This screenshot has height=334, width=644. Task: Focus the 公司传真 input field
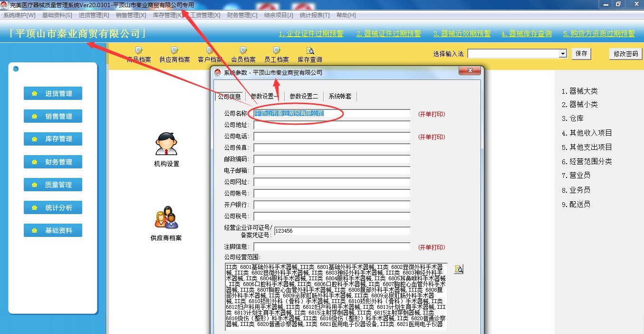[x=332, y=148]
